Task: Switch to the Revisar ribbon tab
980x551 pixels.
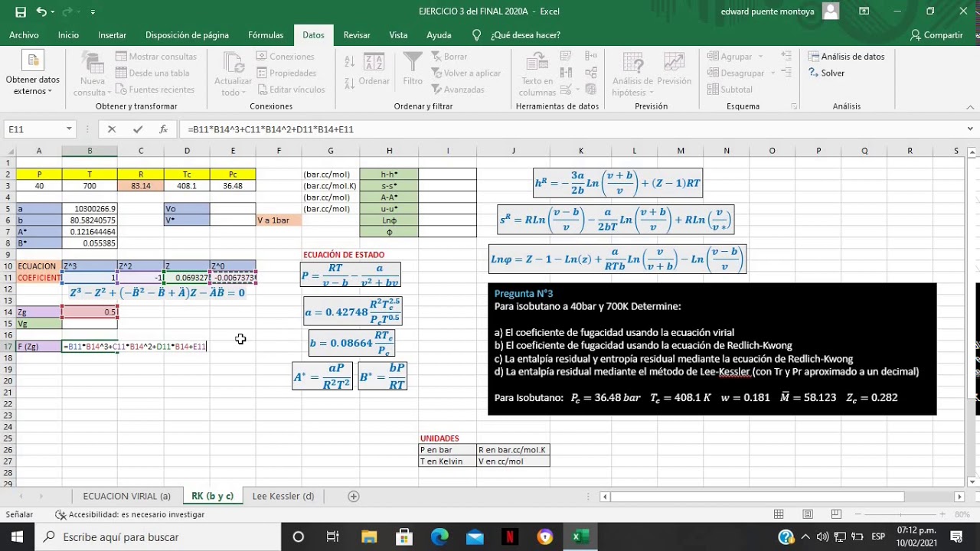Action: (x=357, y=35)
